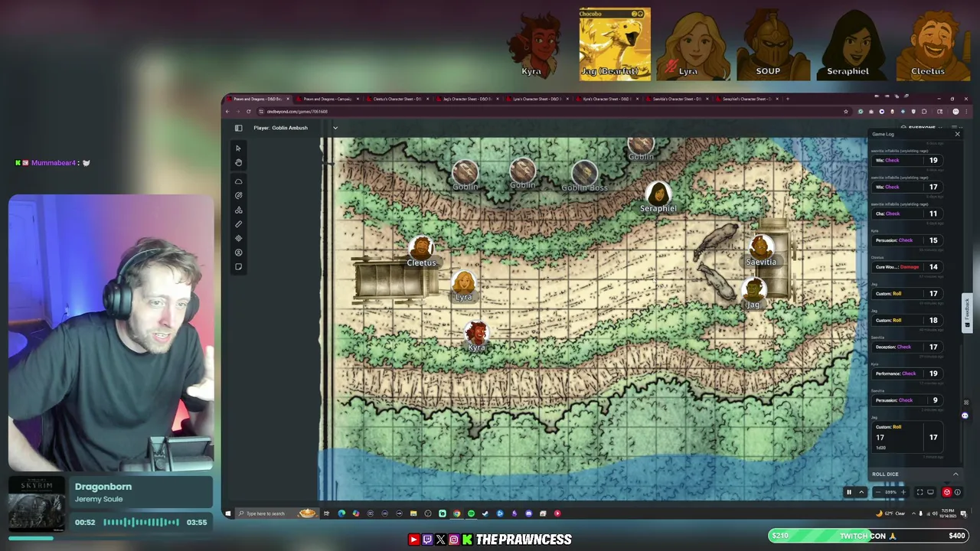Image resolution: width=980 pixels, height=551 pixels.
Task: Switch to Jag's Character Sheet tab
Action: click(466, 99)
